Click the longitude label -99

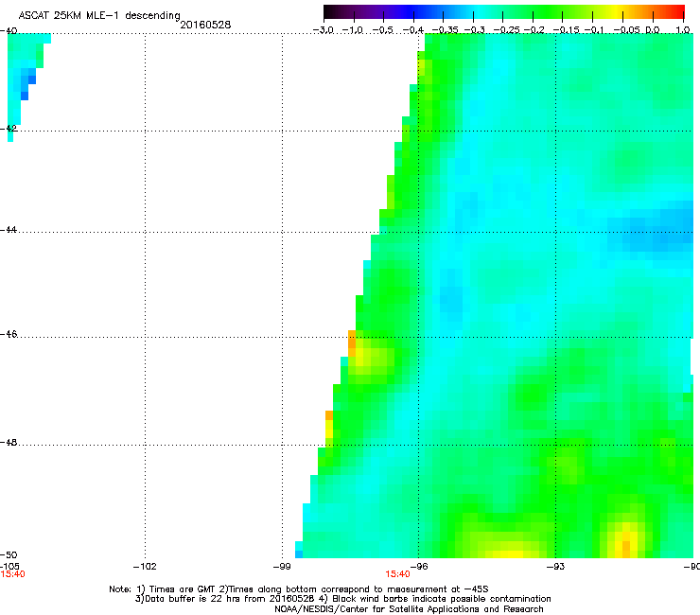pos(282,567)
